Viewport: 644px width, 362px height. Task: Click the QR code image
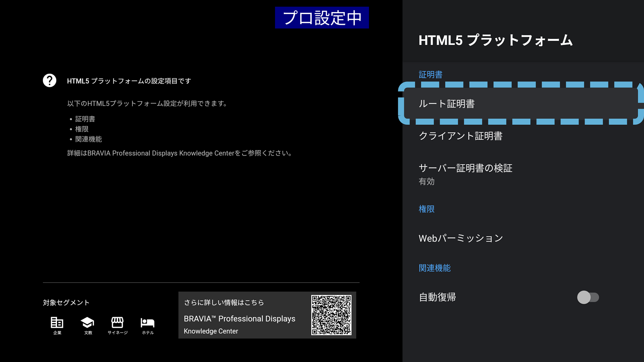tap(331, 315)
